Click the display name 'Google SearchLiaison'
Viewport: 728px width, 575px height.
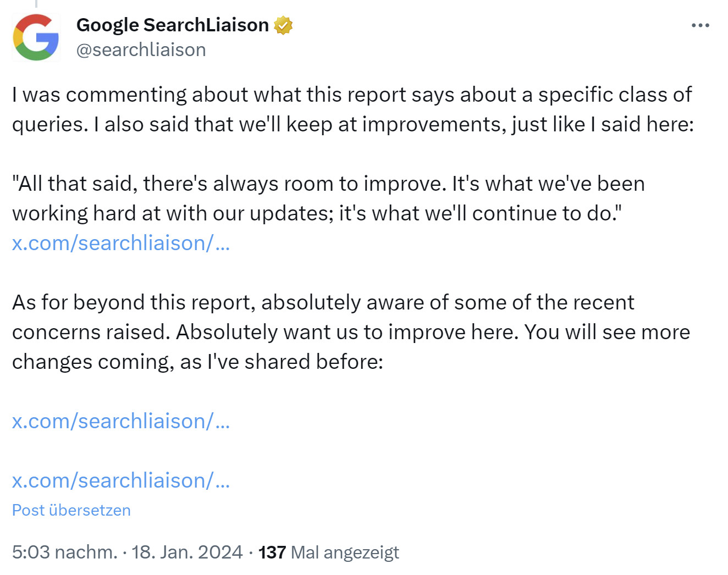[170, 24]
